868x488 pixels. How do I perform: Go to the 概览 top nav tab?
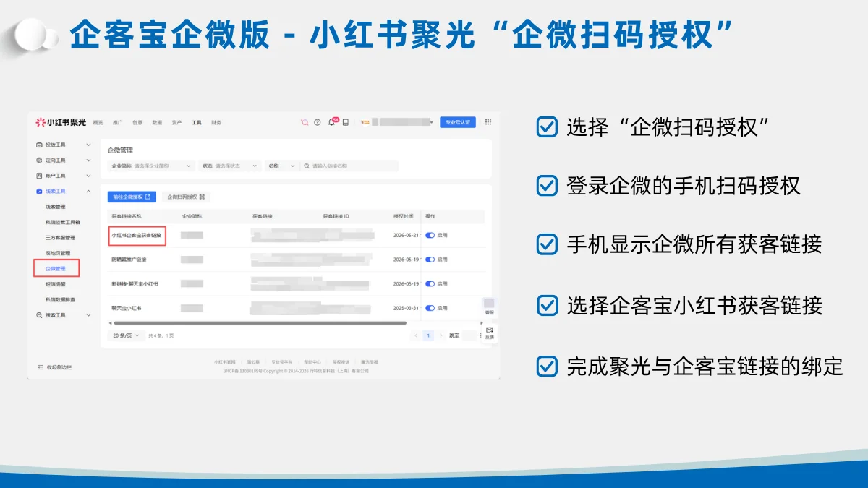tap(98, 122)
